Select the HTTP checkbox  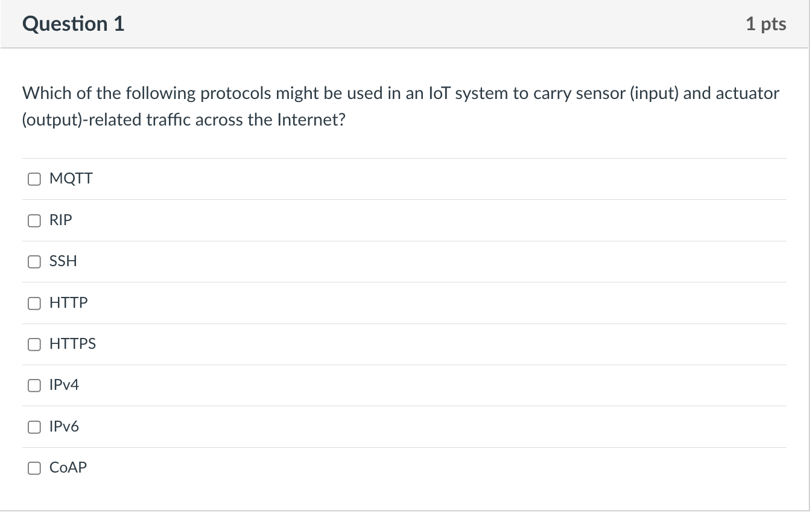click(x=34, y=303)
